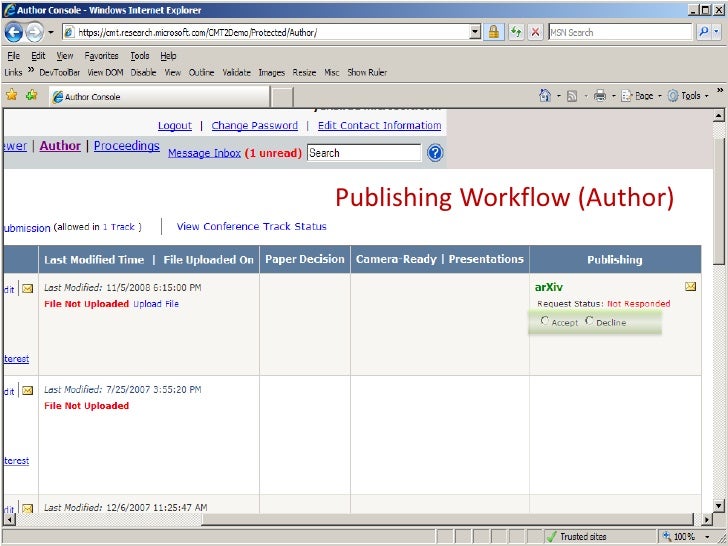Viewport: 728px width, 546px height.
Task: Select the Accept radio button
Action: tap(545, 321)
